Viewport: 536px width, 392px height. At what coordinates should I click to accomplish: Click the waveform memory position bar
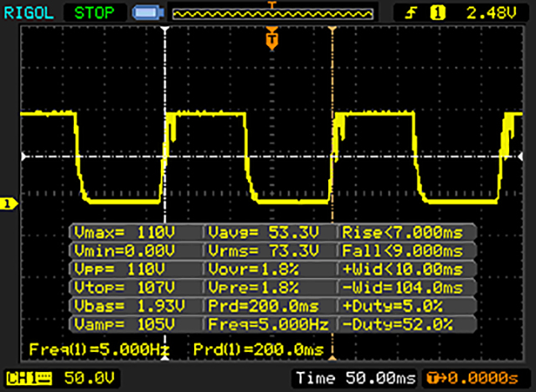coord(272,13)
